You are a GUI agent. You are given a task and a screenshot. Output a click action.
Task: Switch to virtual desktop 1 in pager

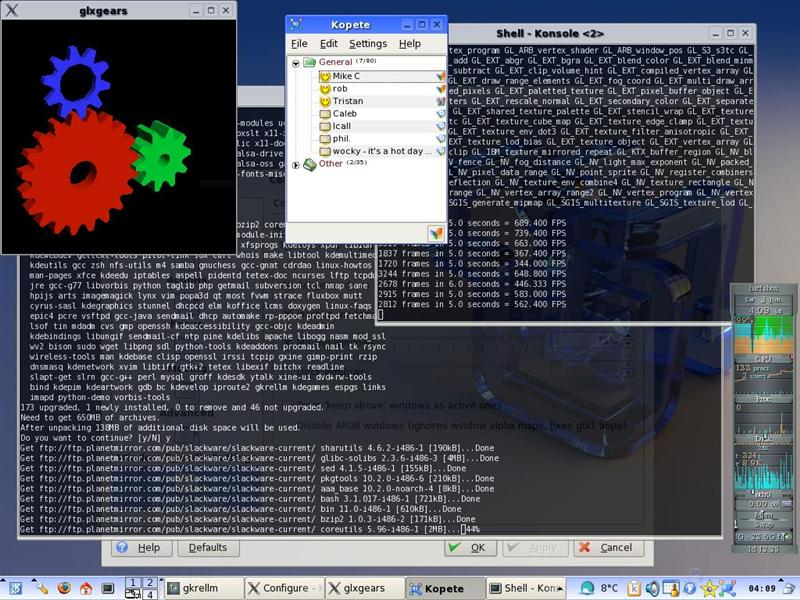[133, 583]
